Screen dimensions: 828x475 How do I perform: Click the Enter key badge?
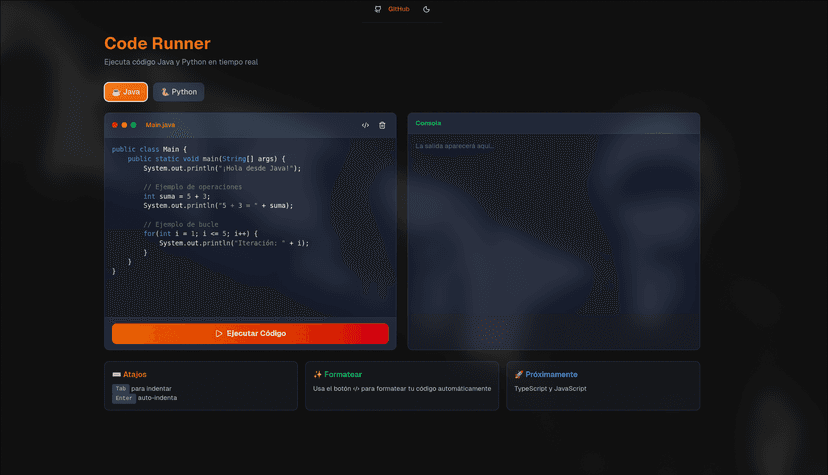click(x=124, y=398)
